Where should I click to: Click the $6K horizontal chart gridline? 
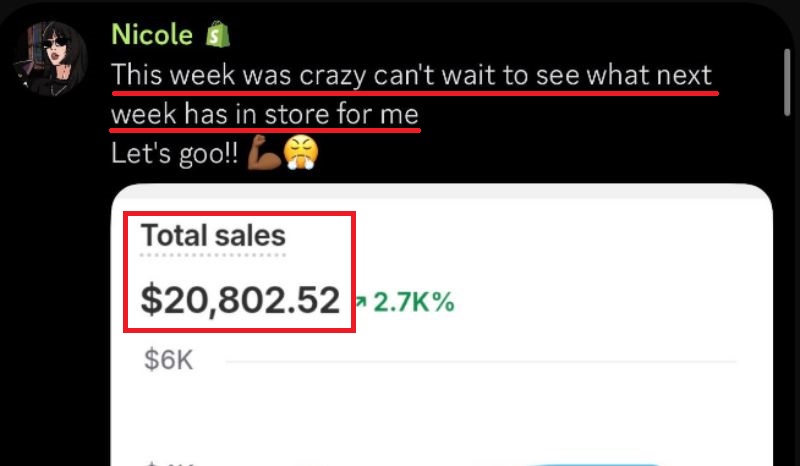click(x=480, y=361)
